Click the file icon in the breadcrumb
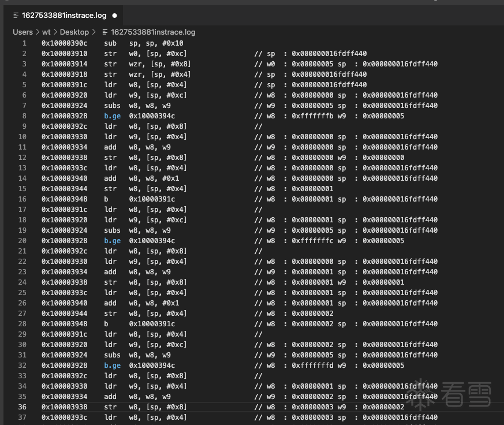The image size is (504, 425). tap(105, 32)
